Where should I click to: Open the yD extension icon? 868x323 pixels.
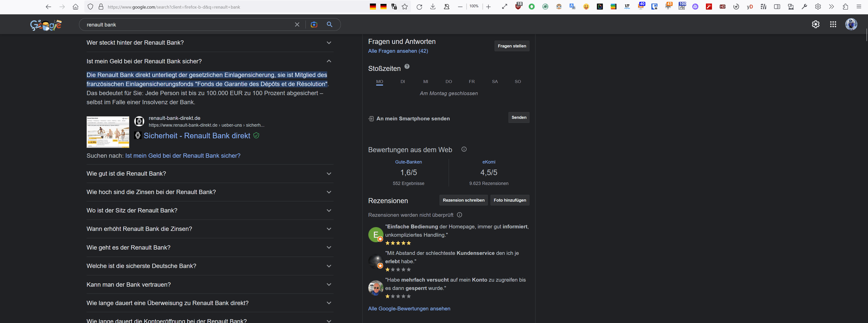(x=750, y=7)
